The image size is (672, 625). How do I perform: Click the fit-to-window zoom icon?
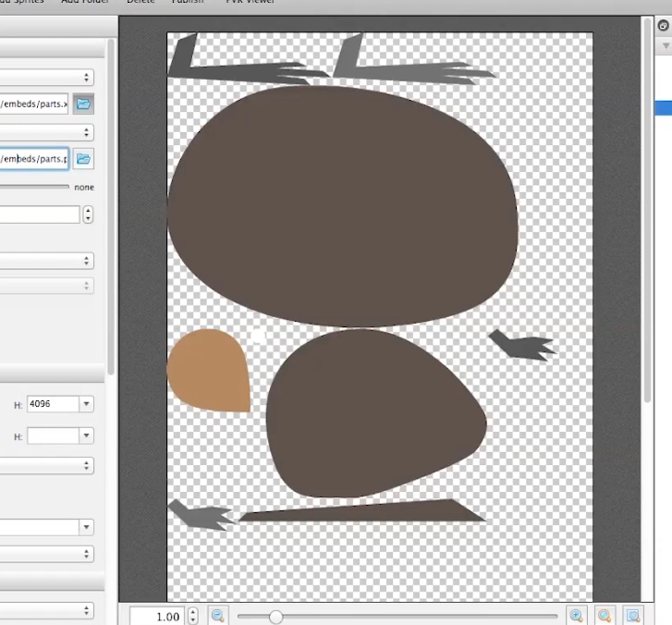click(633, 616)
